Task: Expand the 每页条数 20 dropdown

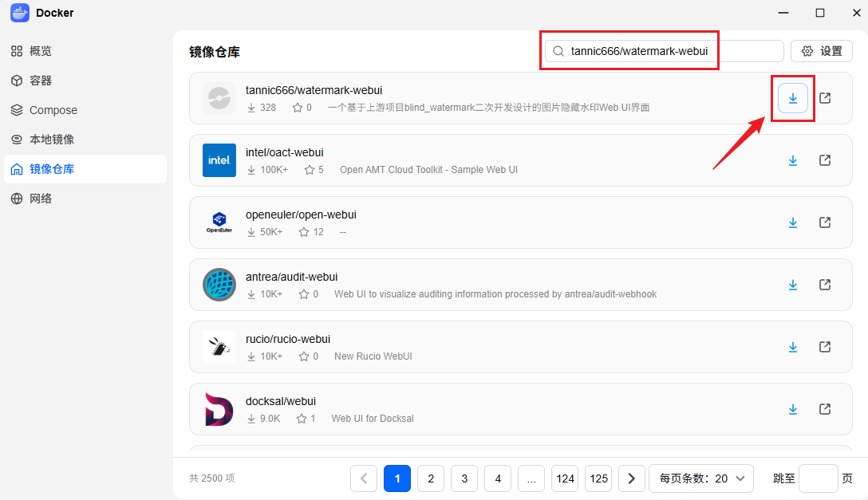Action: point(700,478)
